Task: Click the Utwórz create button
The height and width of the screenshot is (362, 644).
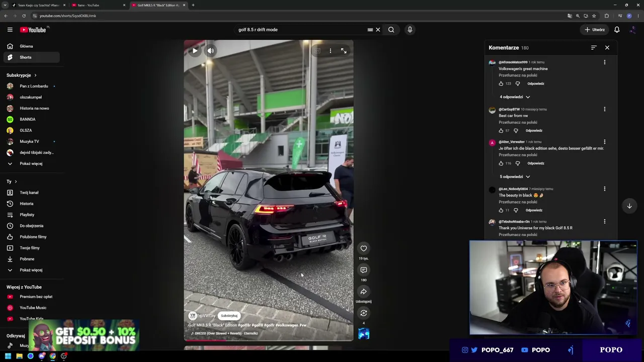Action: pos(595,30)
